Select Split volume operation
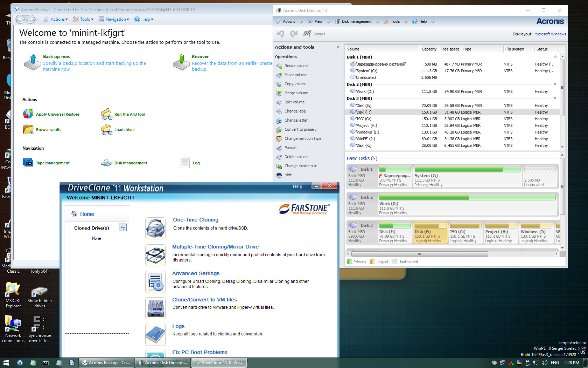This screenshot has height=368, width=588. [x=294, y=102]
